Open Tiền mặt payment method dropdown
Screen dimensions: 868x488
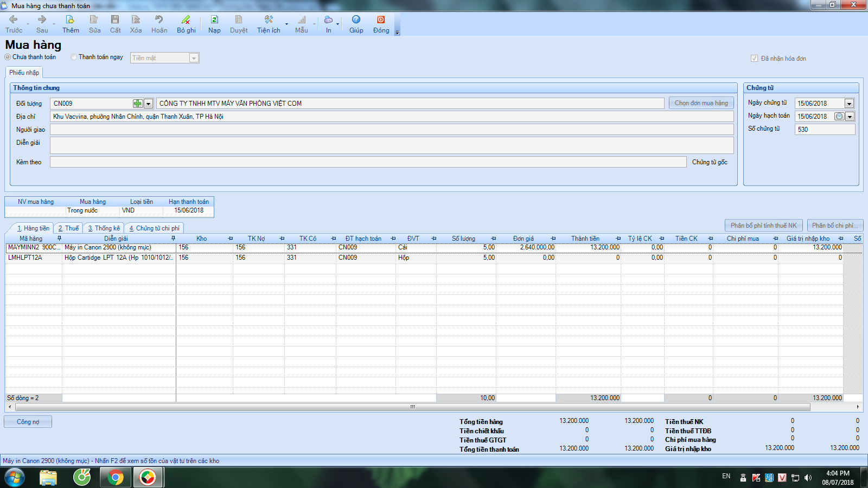click(x=194, y=58)
